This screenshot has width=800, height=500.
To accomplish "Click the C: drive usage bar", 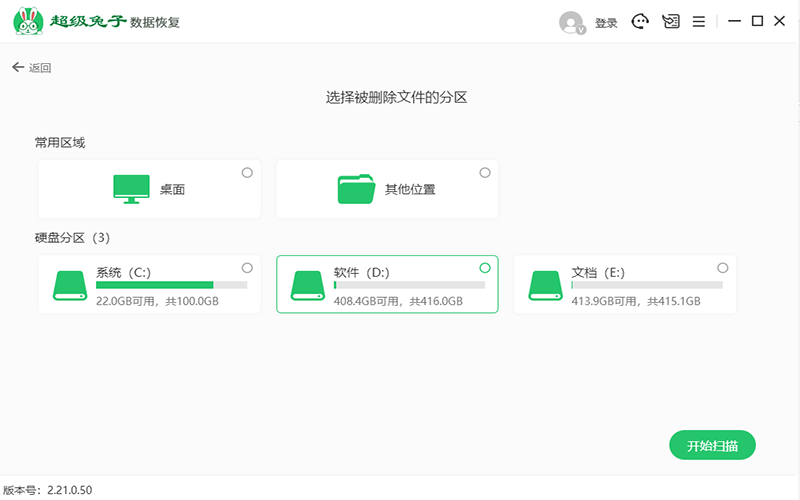I will tap(171, 285).
